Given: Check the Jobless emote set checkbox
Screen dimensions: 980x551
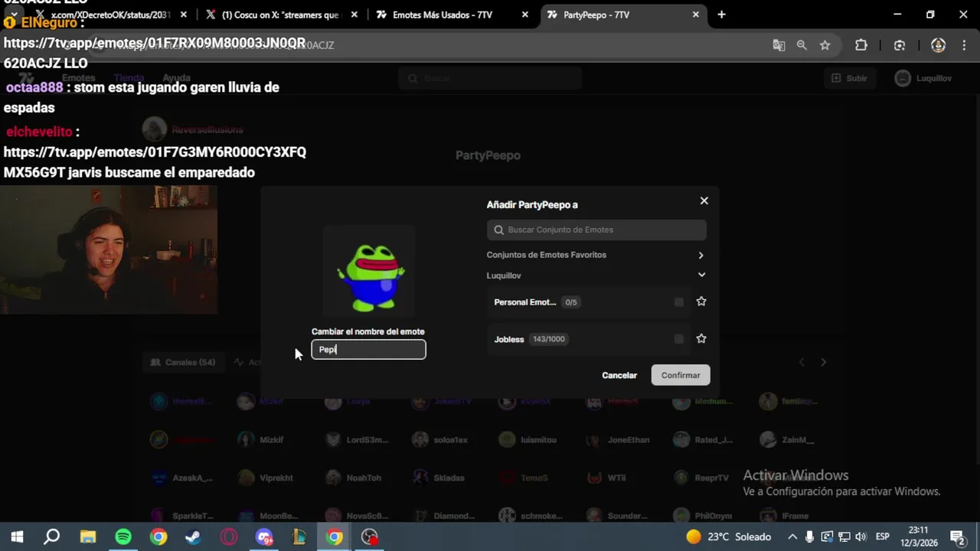Looking at the screenshot, I should click(679, 339).
